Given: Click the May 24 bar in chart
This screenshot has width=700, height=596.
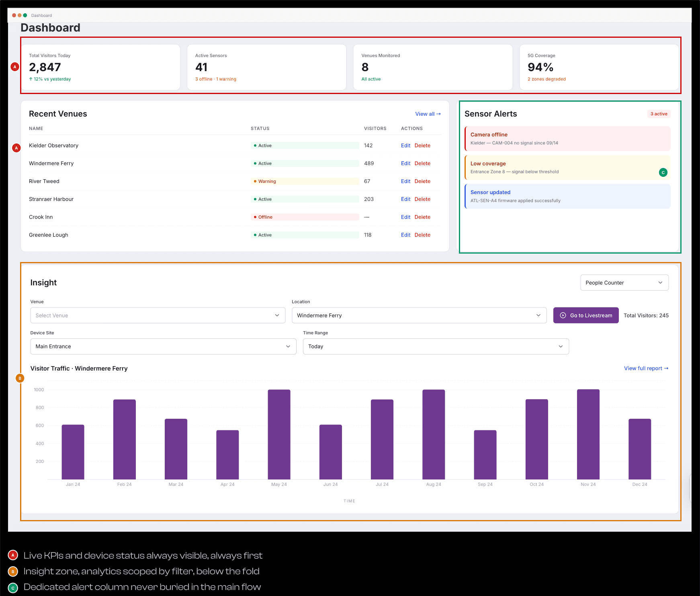Looking at the screenshot, I should click(x=279, y=434).
